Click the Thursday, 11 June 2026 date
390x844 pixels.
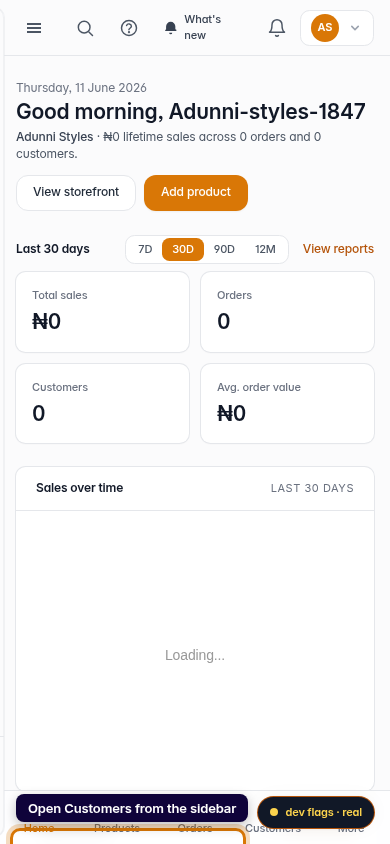(x=81, y=88)
